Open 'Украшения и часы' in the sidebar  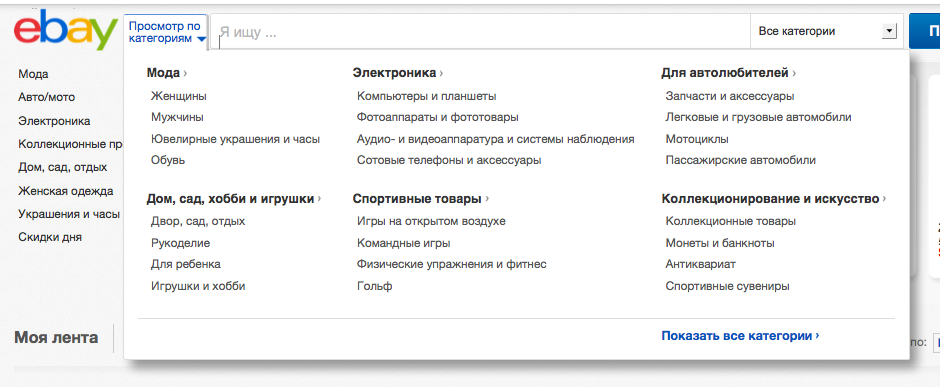(x=69, y=214)
